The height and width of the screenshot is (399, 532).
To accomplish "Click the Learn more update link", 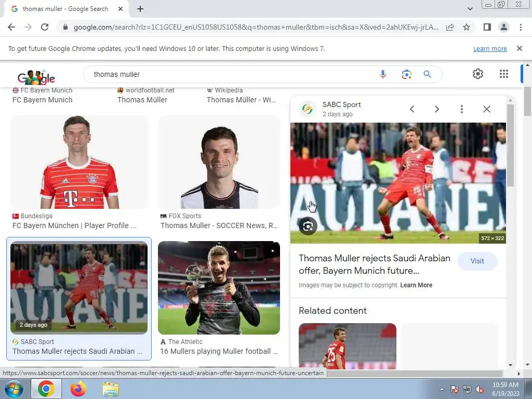I will pos(490,48).
